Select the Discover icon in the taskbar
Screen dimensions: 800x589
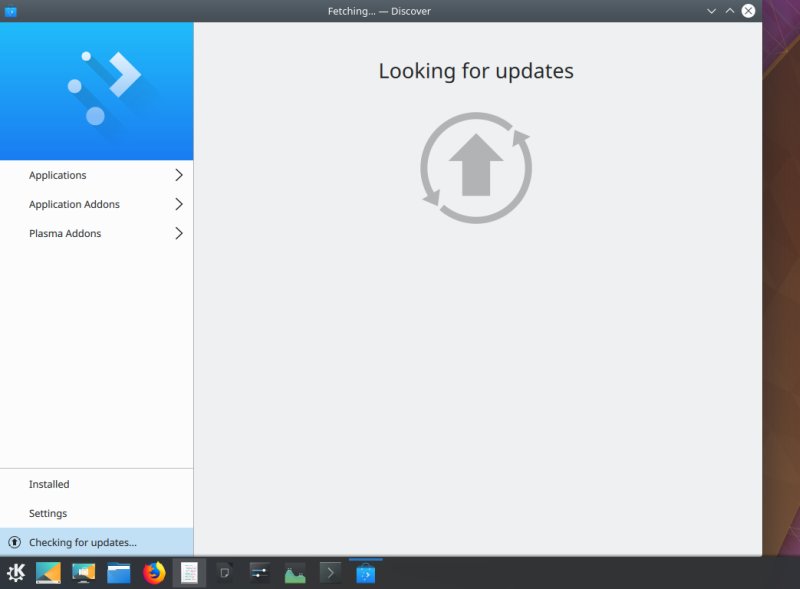[365, 573]
